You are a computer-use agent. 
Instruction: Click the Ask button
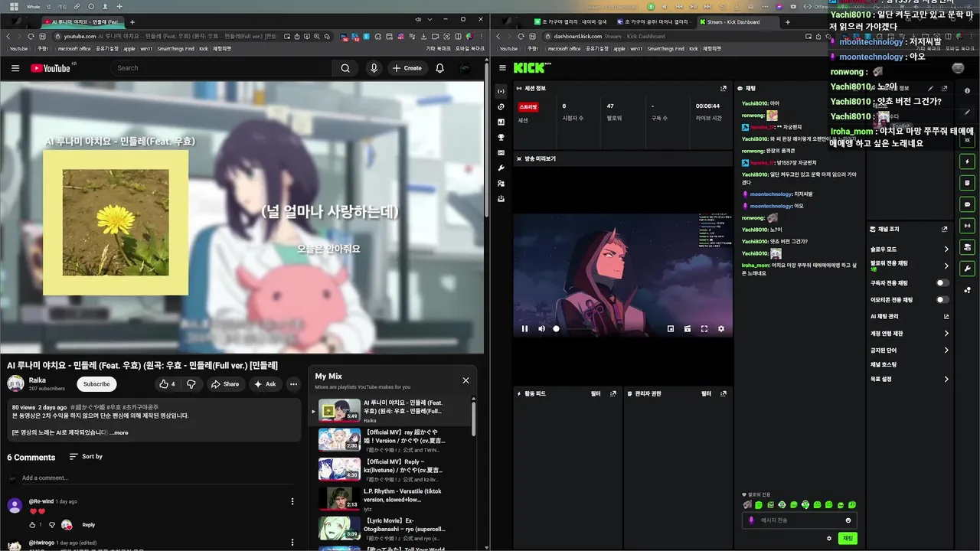click(265, 384)
